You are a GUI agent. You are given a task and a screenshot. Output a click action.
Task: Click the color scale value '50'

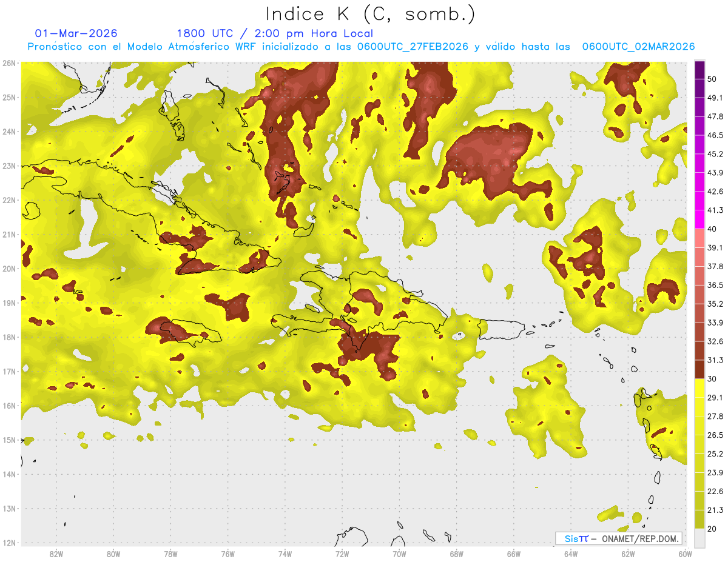tap(712, 79)
